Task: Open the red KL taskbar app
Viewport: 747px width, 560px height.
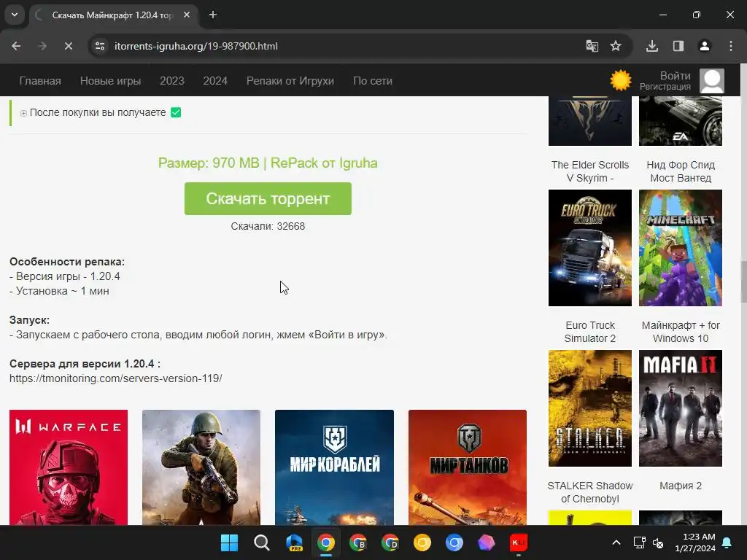Action: click(x=519, y=542)
